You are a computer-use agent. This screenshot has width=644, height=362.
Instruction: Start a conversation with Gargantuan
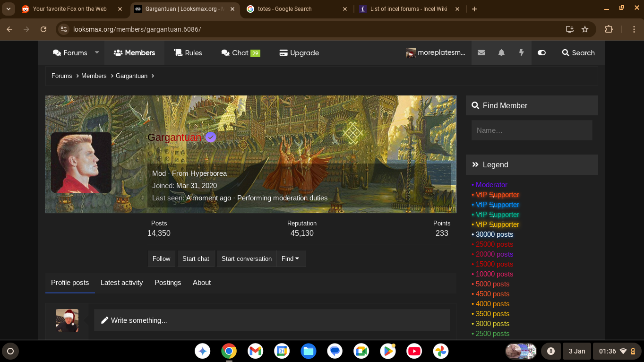click(246, 259)
